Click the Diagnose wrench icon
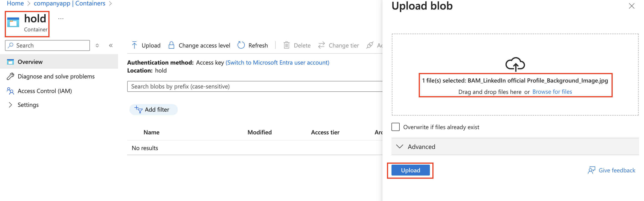 (x=10, y=76)
